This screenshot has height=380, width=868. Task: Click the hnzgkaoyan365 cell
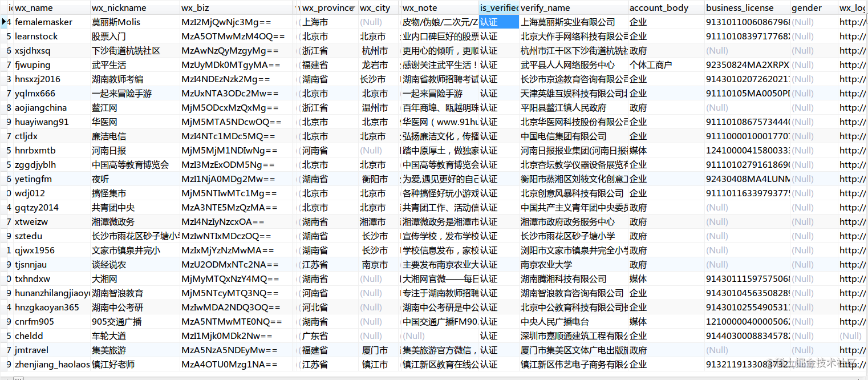[x=51, y=308]
